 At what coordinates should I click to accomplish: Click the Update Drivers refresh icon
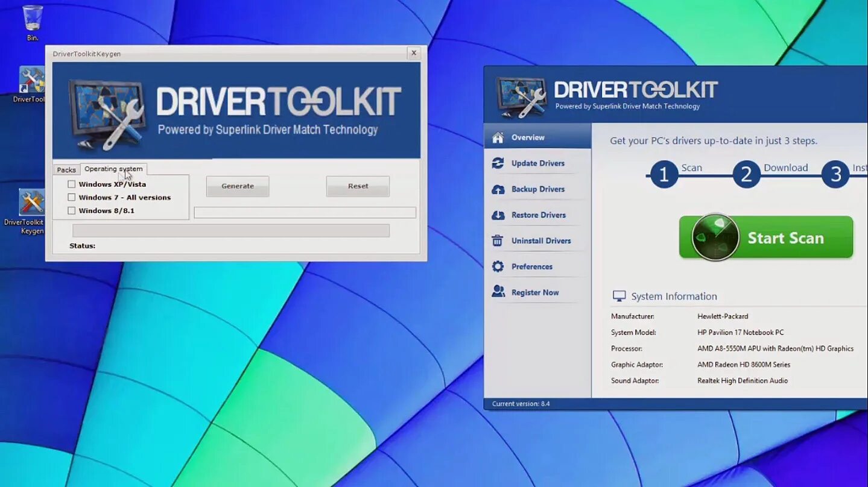pos(498,163)
